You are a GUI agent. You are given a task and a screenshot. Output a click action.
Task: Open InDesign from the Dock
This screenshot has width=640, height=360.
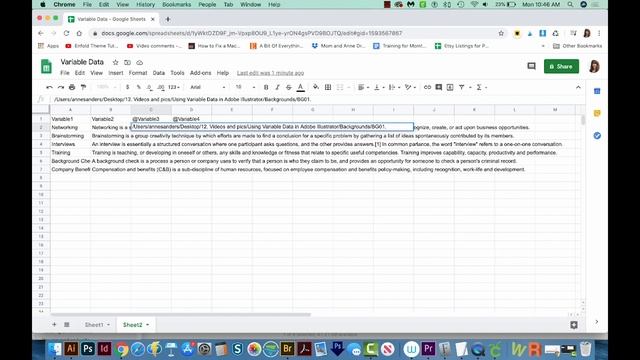(x=104, y=349)
